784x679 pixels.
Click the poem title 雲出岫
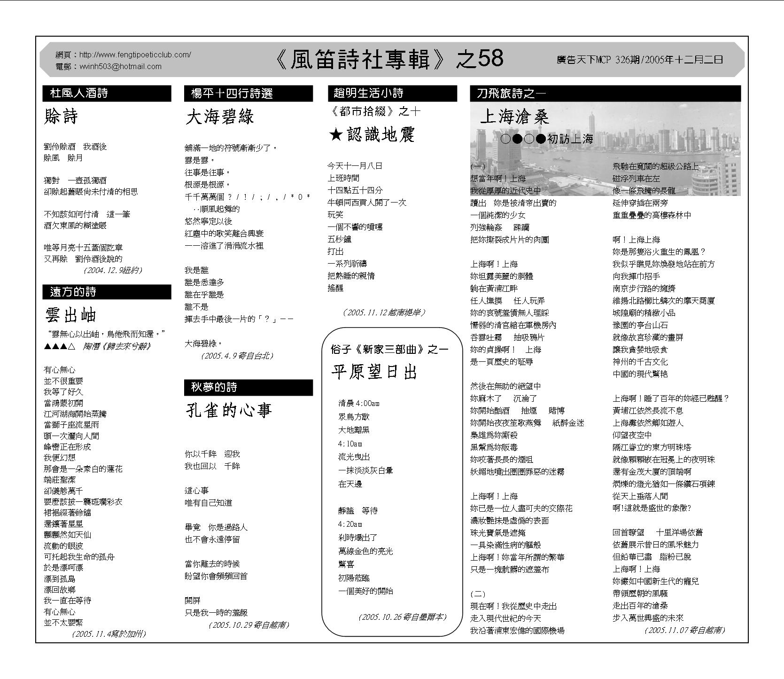tap(71, 315)
